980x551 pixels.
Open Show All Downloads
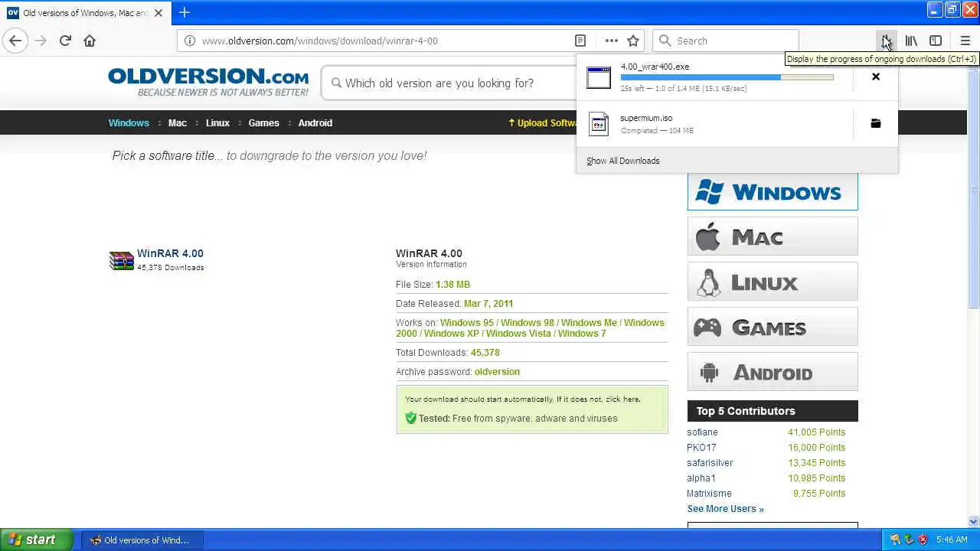(x=622, y=161)
